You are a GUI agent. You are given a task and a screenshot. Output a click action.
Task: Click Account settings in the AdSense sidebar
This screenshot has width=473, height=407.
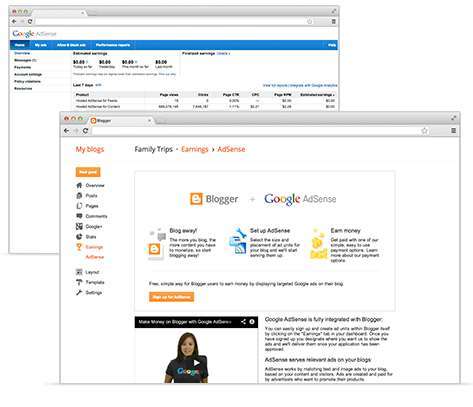pyautogui.click(x=28, y=74)
